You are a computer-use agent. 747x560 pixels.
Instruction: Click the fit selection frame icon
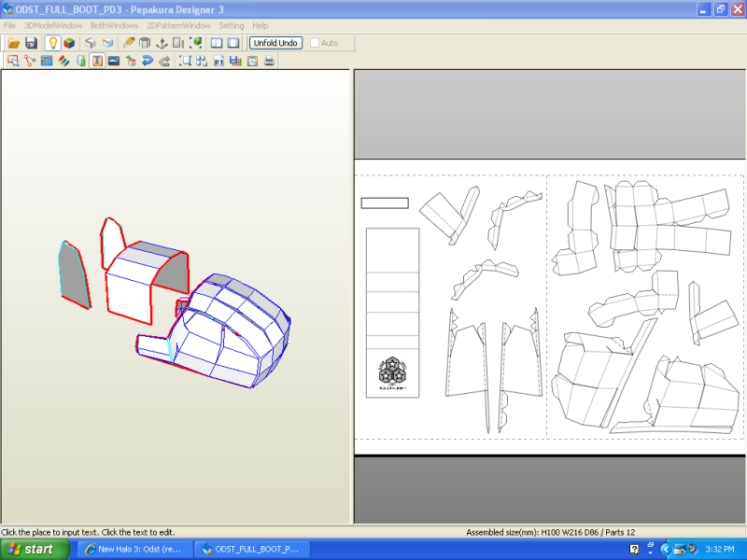click(185, 61)
